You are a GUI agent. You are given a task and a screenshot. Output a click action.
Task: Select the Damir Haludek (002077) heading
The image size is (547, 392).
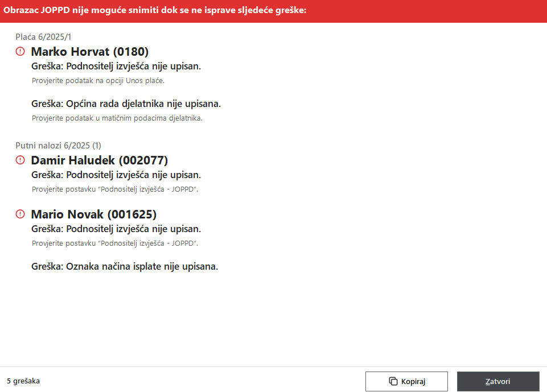click(99, 160)
